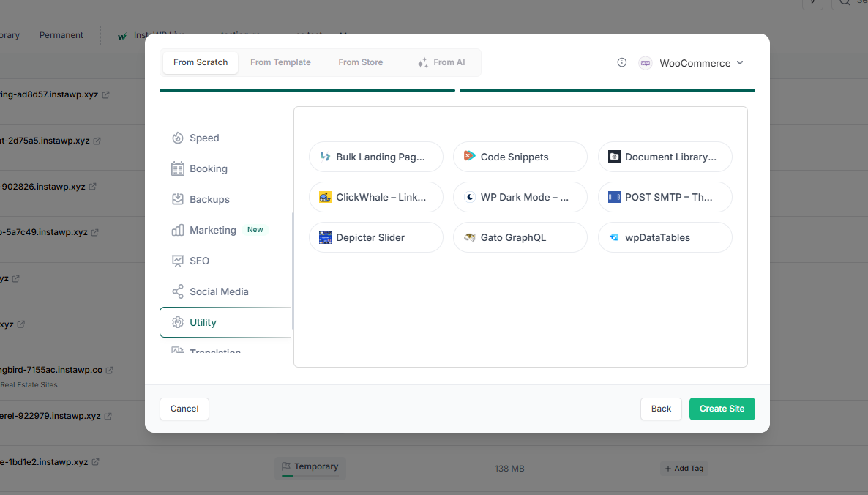Screen dimensions: 868x495
Task: Choose the Code Snippets plugin
Action: coord(520,157)
